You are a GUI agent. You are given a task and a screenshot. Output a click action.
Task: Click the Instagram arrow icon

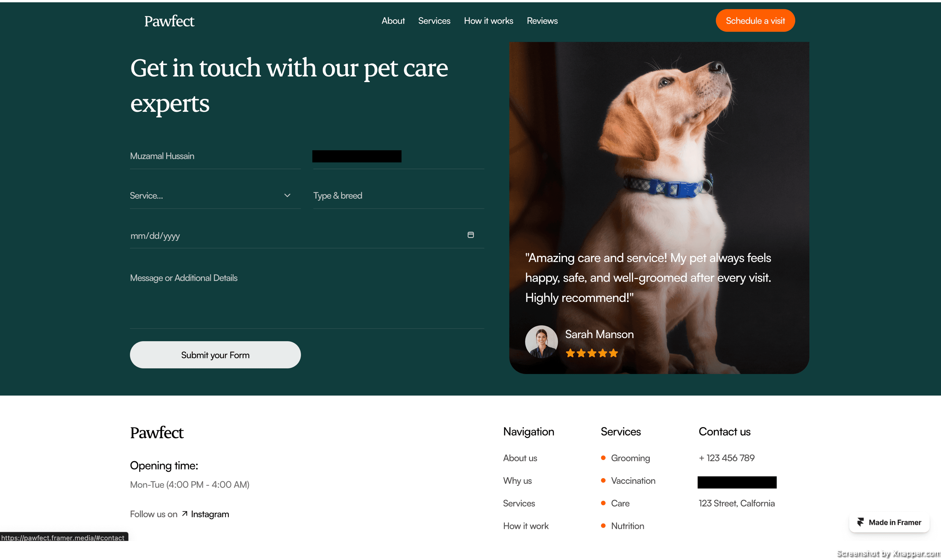(184, 514)
